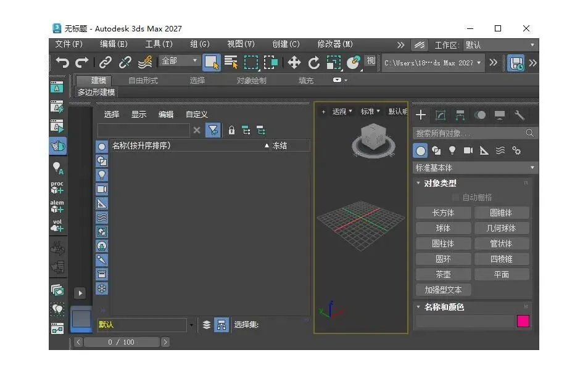The width and height of the screenshot is (588, 371).
Task: Click the Rectangular Selection Region icon
Action: tap(251, 62)
